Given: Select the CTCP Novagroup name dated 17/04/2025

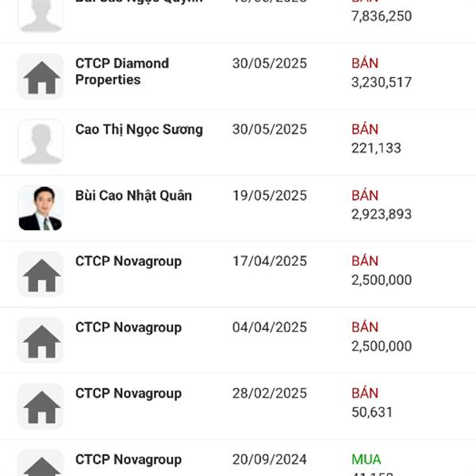Looking at the screenshot, I should (x=129, y=261).
